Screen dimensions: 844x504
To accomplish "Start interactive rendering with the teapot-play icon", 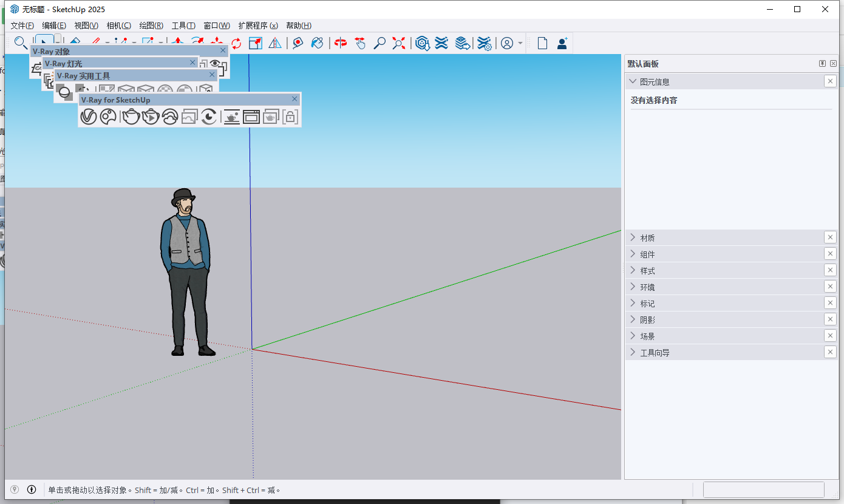I will click(x=150, y=117).
